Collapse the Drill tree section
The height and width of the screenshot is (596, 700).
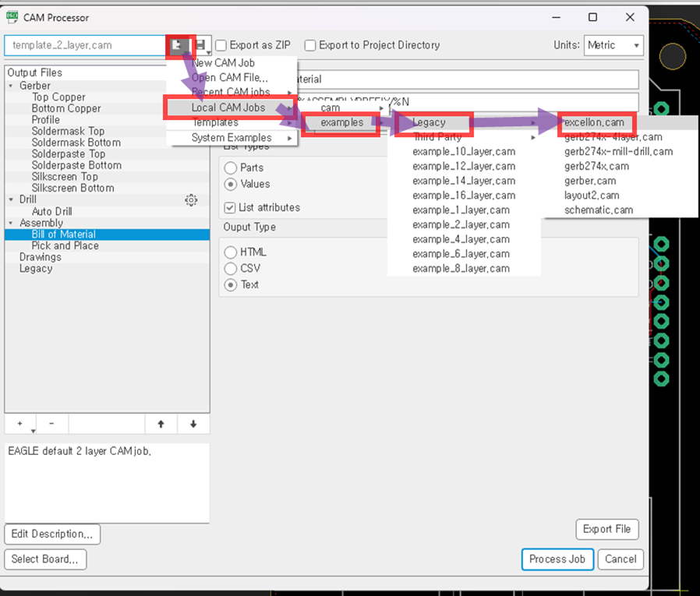(11, 199)
